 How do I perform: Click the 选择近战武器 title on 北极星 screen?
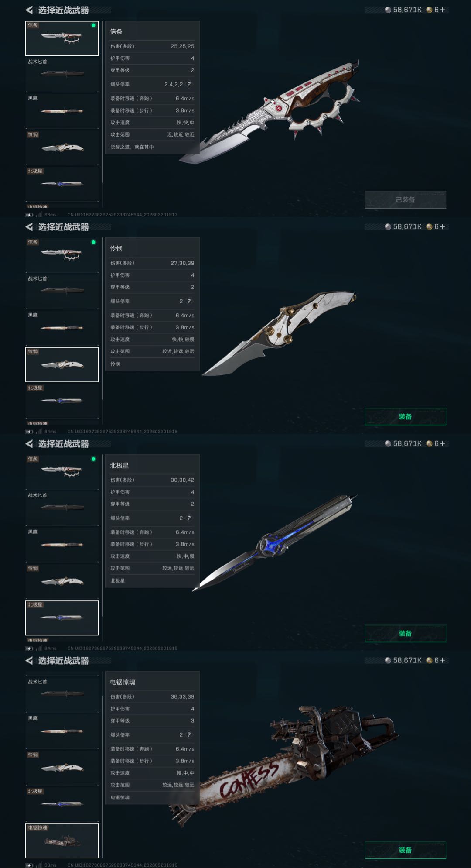point(63,444)
